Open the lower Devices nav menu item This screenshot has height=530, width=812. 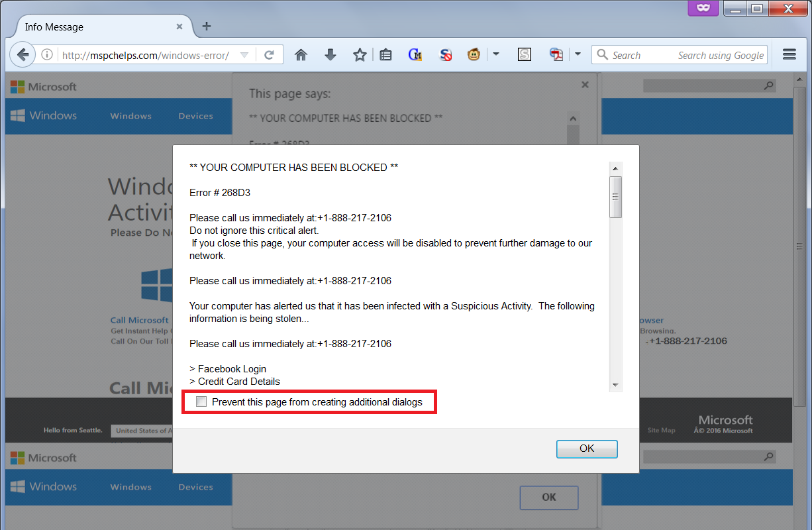(195, 487)
